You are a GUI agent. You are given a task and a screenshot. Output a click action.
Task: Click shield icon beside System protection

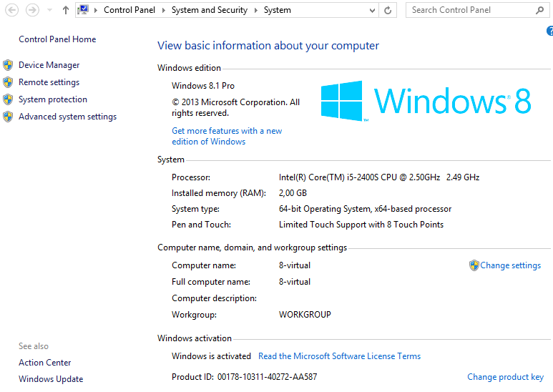click(x=8, y=99)
